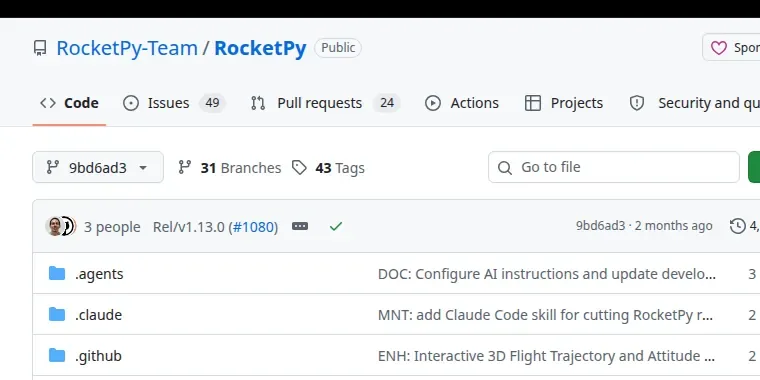760x380 pixels.
Task: Expand the 9bd6ad3 branch selector dropdown
Action: point(98,167)
